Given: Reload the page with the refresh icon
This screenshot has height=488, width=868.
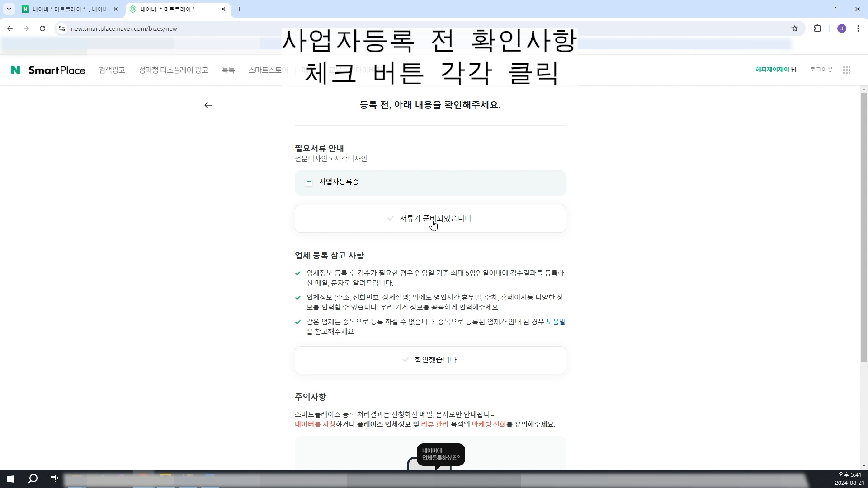Looking at the screenshot, I should click(42, 28).
